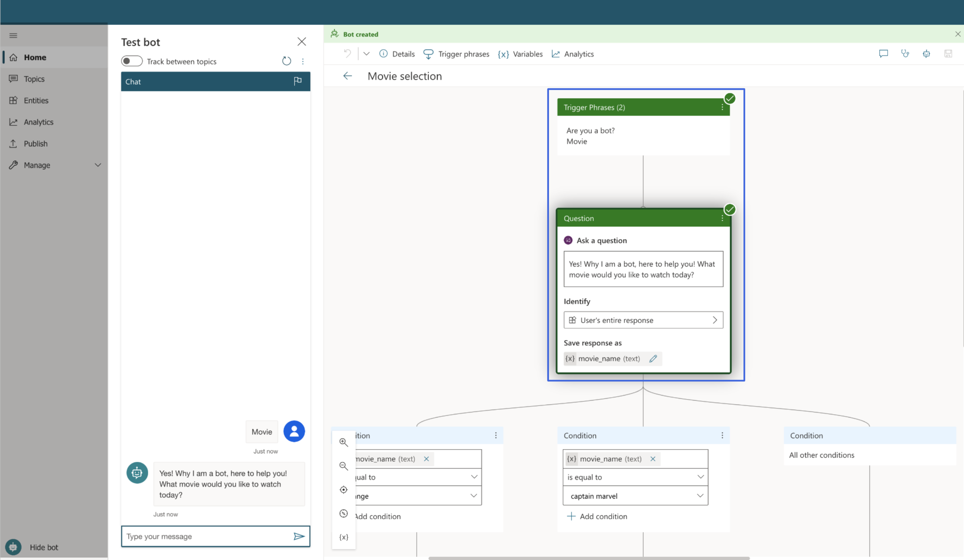Viewport: 964px width, 560px height.
Task: Click the bot avatar in chat
Action: 137,473
